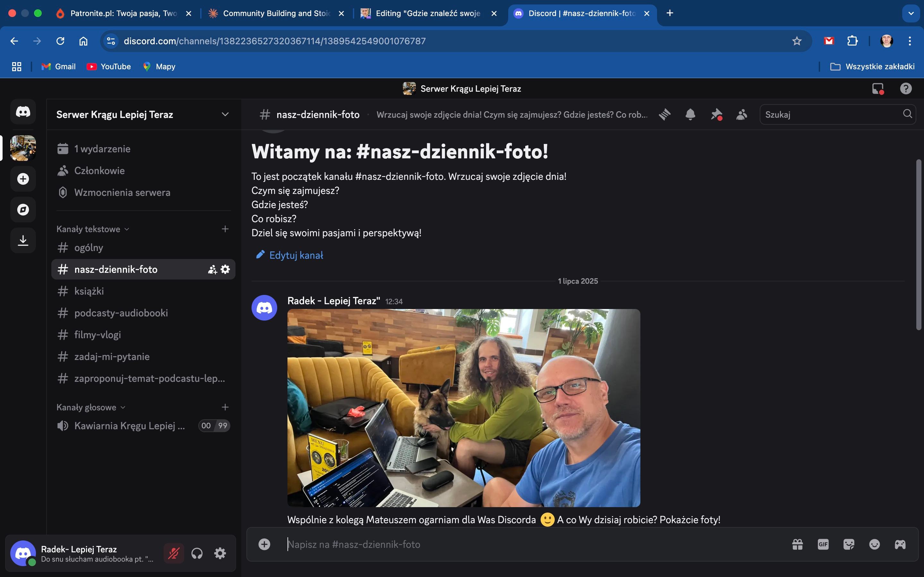Viewport: 924px width, 577px height.
Task: Switch to the Patronite.pl browser tab
Action: [x=123, y=13]
